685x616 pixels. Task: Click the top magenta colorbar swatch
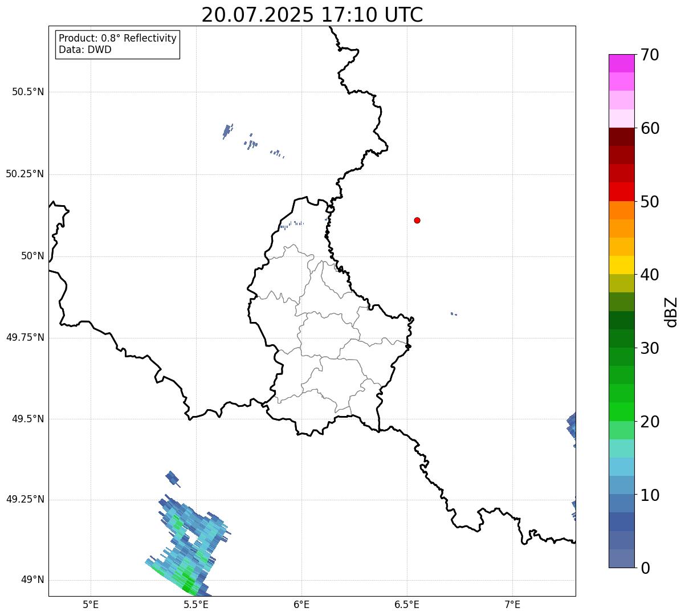pyautogui.click(x=621, y=63)
